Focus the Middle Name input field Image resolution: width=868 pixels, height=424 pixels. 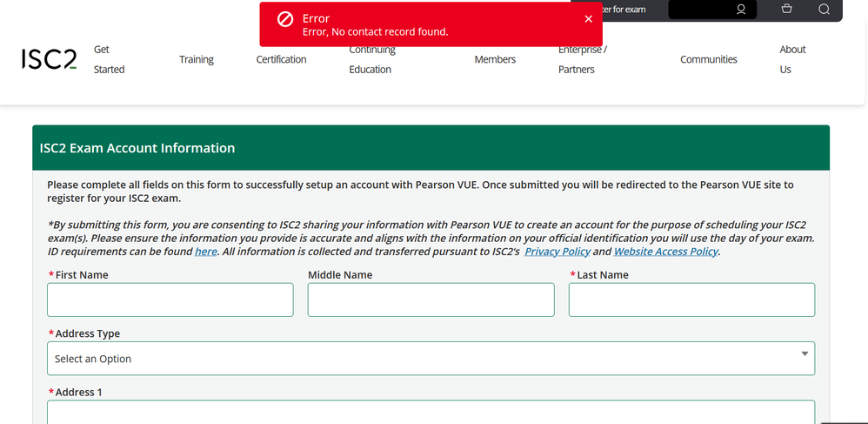click(x=431, y=299)
